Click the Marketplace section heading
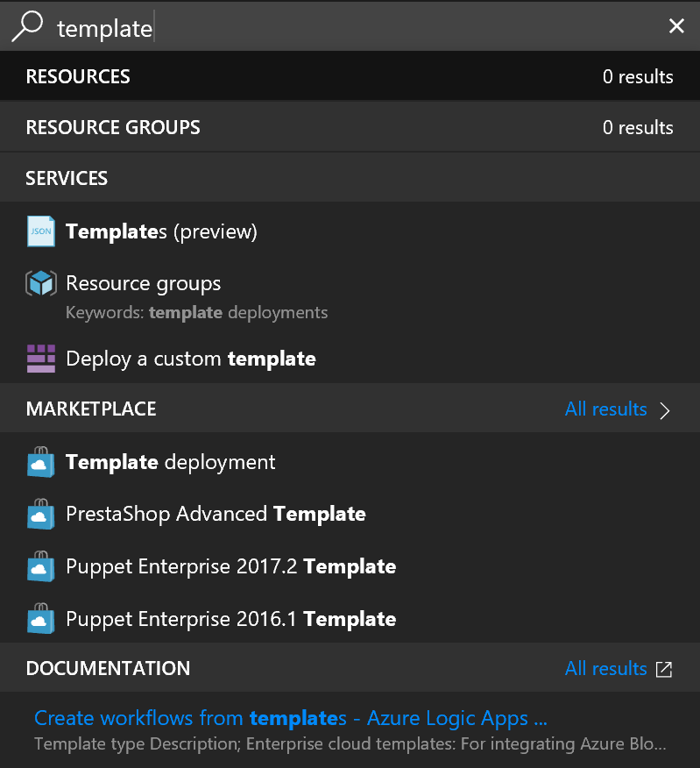Image resolution: width=700 pixels, height=768 pixels. (91, 409)
